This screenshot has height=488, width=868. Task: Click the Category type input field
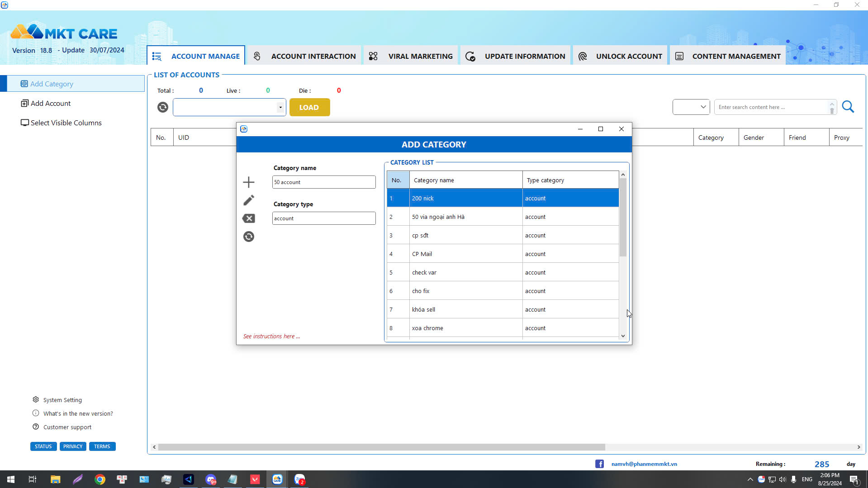point(324,218)
